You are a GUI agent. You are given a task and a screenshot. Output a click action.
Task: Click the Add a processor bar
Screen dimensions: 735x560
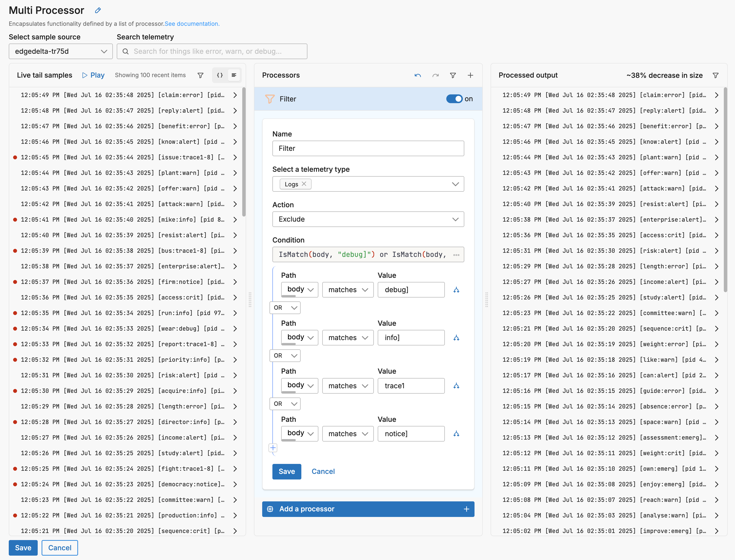point(368,509)
